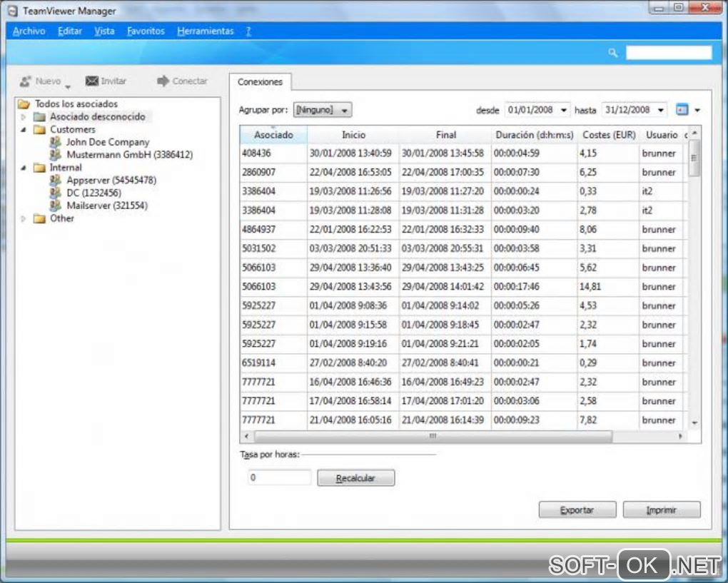Click the search magnifier icon
The image size is (728, 583).
613,53
